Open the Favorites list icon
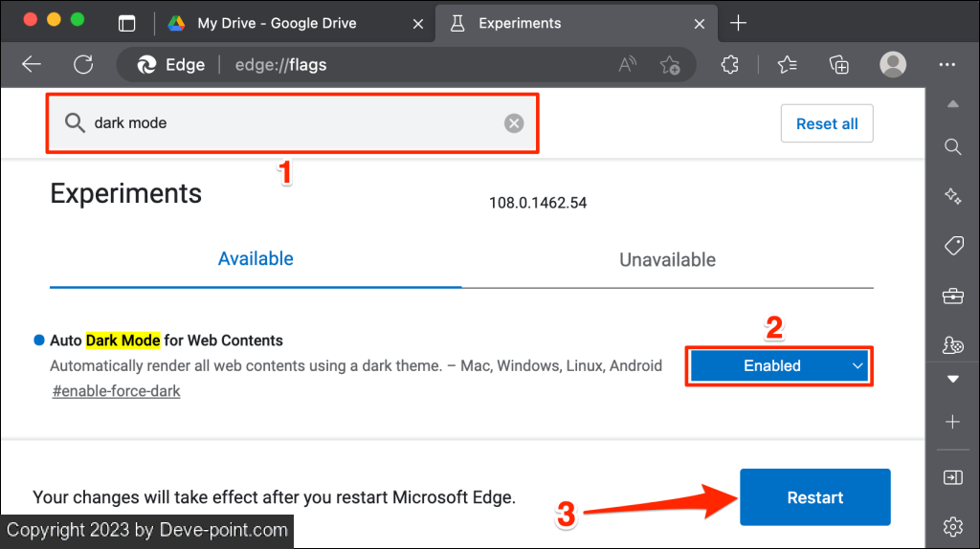 tap(787, 65)
